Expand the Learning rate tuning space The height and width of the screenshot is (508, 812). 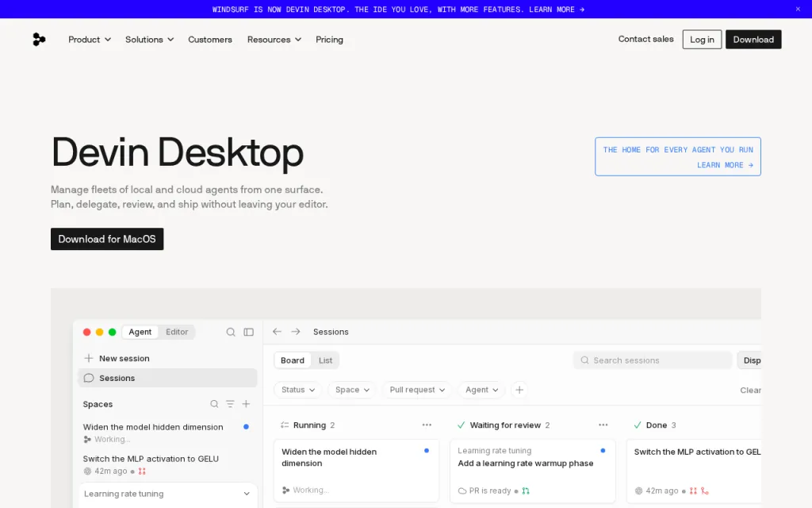[x=168, y=494]
